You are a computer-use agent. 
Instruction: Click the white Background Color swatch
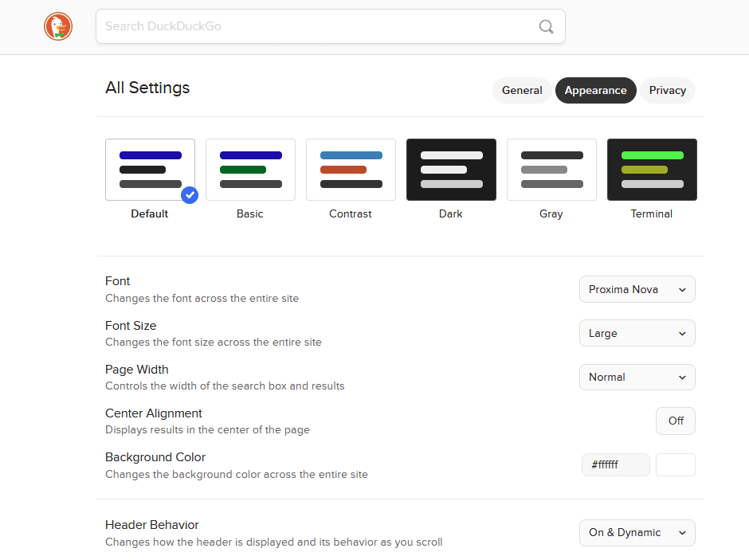coord(675,464)
